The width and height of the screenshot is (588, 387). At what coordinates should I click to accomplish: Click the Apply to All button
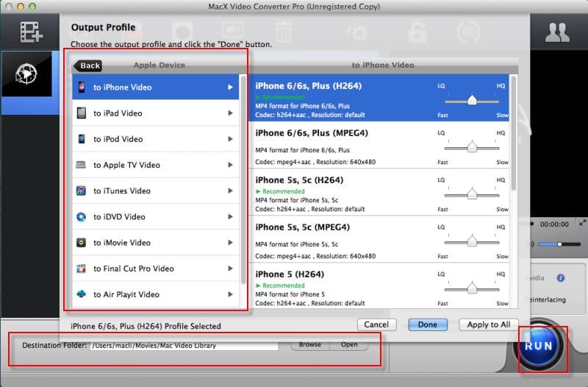489,324
